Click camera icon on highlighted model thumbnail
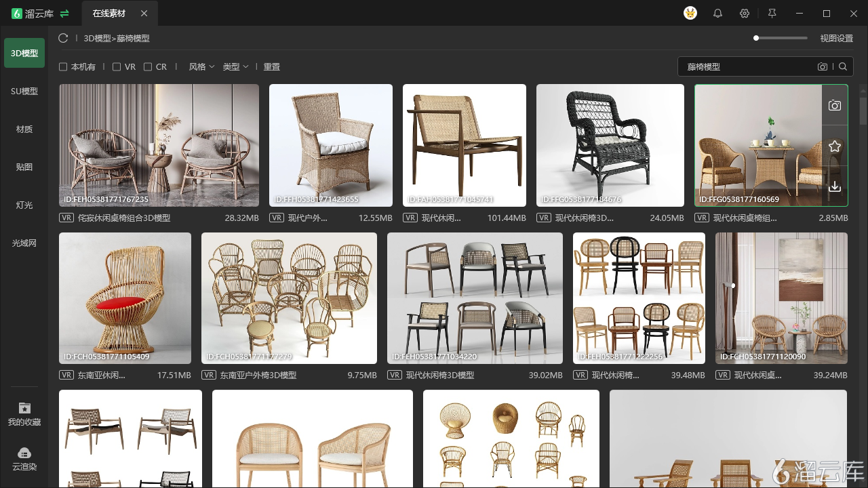868x488 pixels. pyautogui.click(x=835, y=106)
